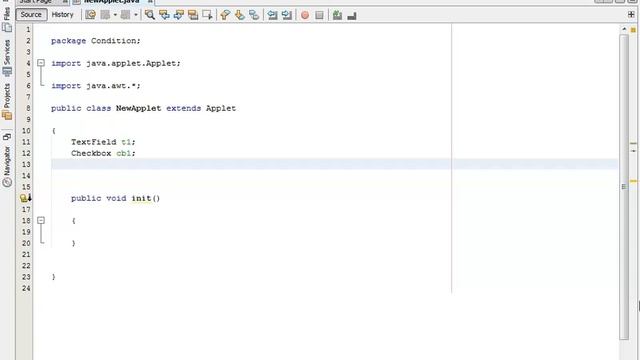Switch to Source view
The width and height of the screenshot is (640, 360).
pos(31,15)
